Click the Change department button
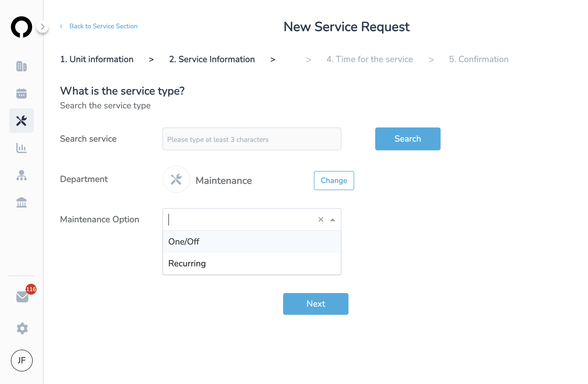The height and width of the screenshot is (384, 588). point(334,181)
